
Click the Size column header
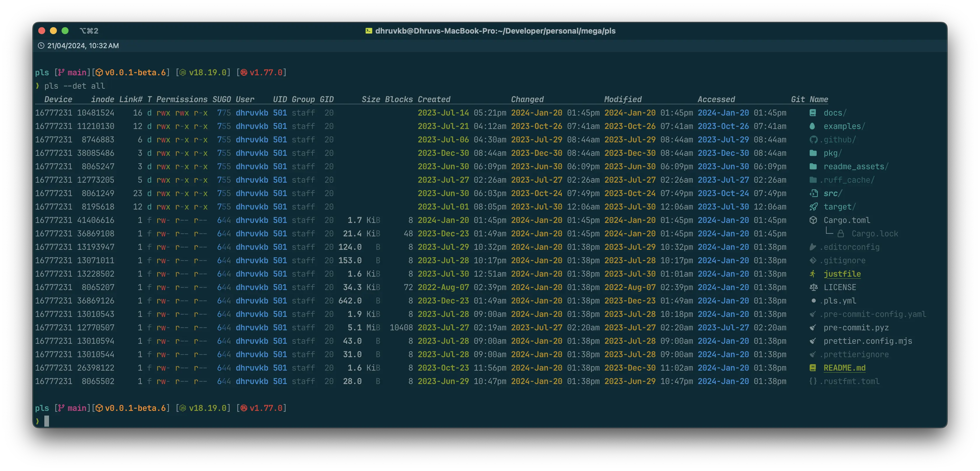(370, 100)
